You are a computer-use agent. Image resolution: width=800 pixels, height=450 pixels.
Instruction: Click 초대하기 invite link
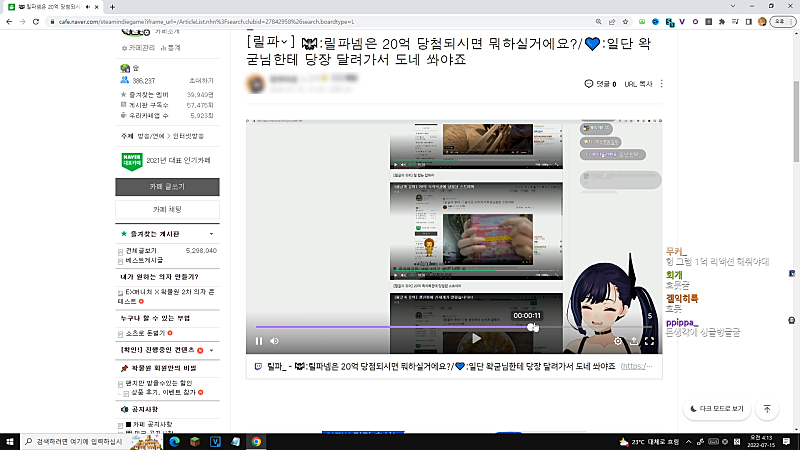(201, 81)
